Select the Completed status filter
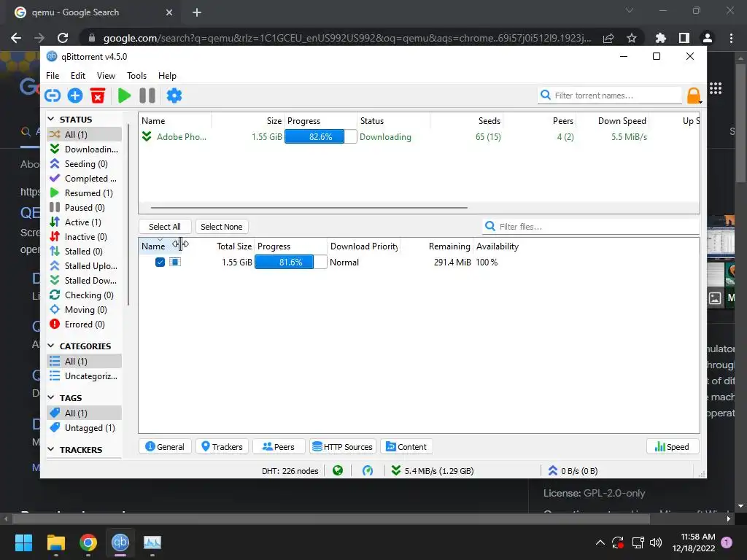The height and width of the screenshot is (560, 747). [x=85, y=179]
